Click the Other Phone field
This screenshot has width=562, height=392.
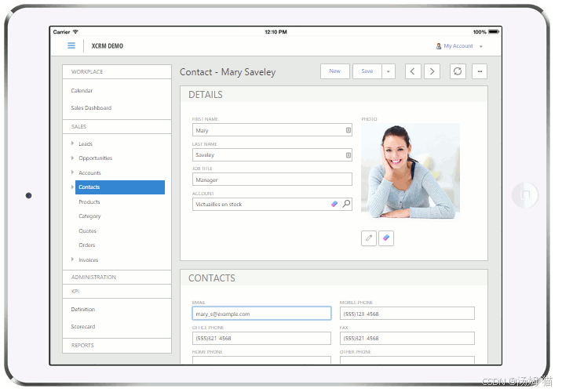point(407,360)
